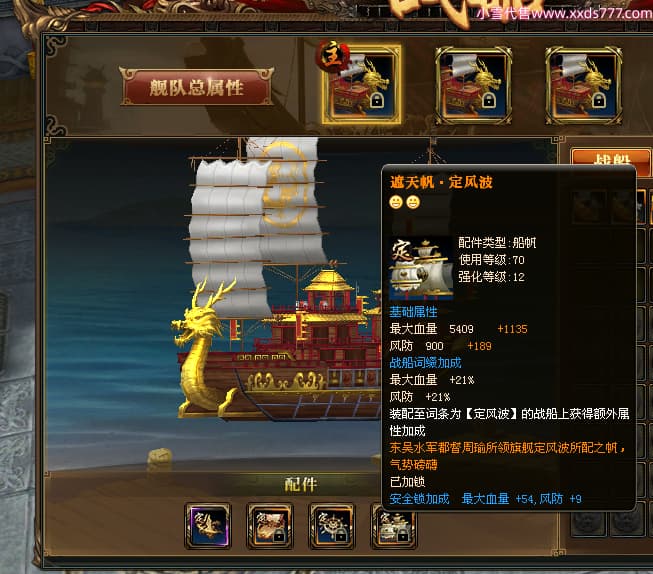This screenshot has width=653, height=574.
Task: Click the lock on the rudder accessory
Action: [x=341, y=535]
